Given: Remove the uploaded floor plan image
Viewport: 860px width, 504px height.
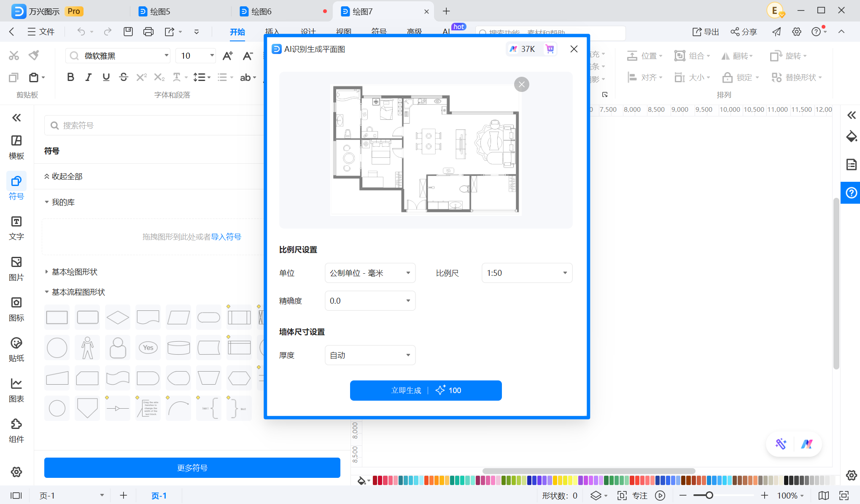Looking at the screenshot, I should [x=522, y=84].
